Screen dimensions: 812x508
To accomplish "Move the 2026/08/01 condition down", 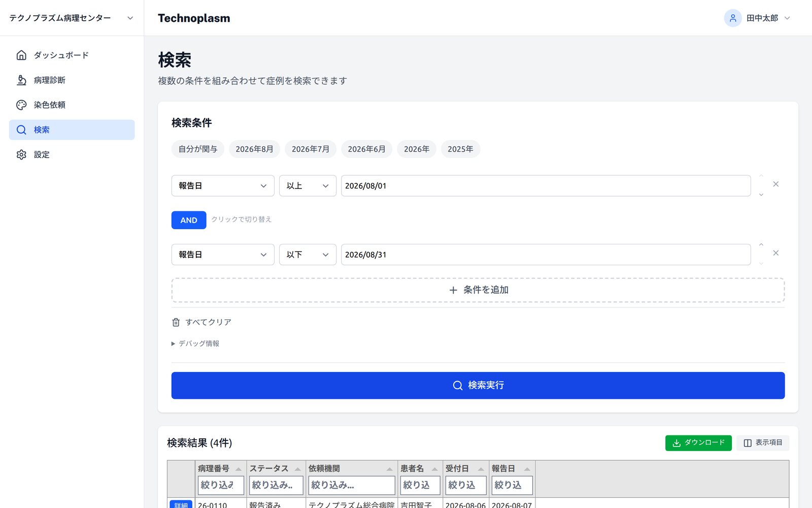I will [761, 195].
